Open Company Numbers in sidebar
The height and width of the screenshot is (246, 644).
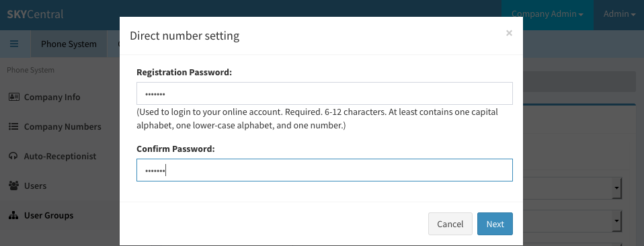click(x=63, y=126)
